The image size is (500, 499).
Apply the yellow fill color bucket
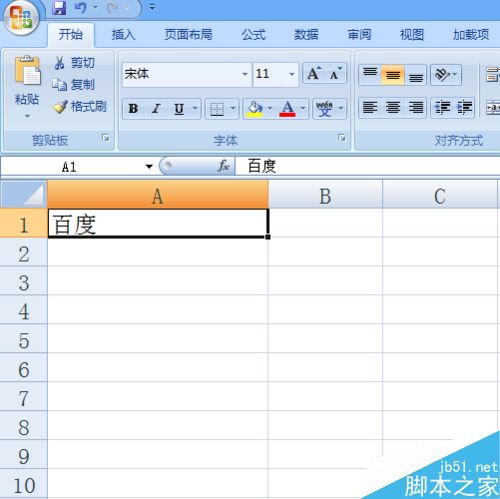[255, 109]
